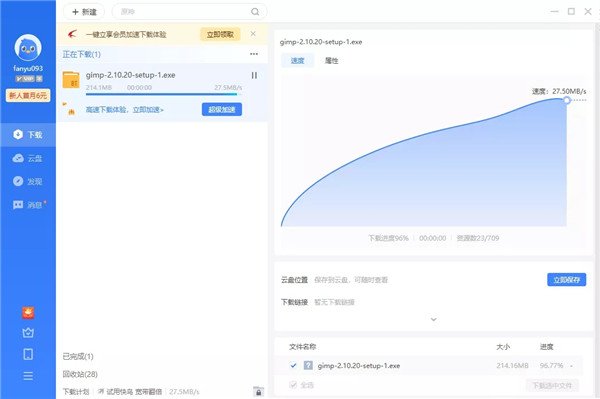
Task: Click the 立即保存 save to cloud button
Action: click(x=566, y=280)
